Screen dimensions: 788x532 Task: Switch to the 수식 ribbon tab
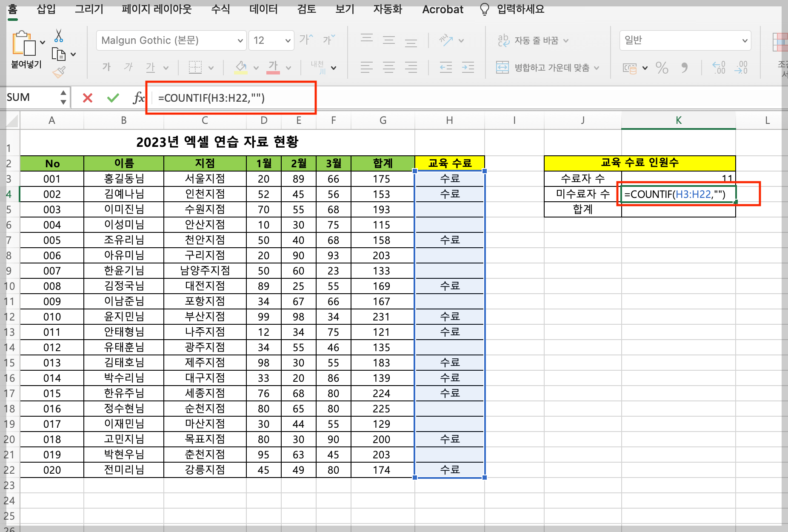coord(220,9)
